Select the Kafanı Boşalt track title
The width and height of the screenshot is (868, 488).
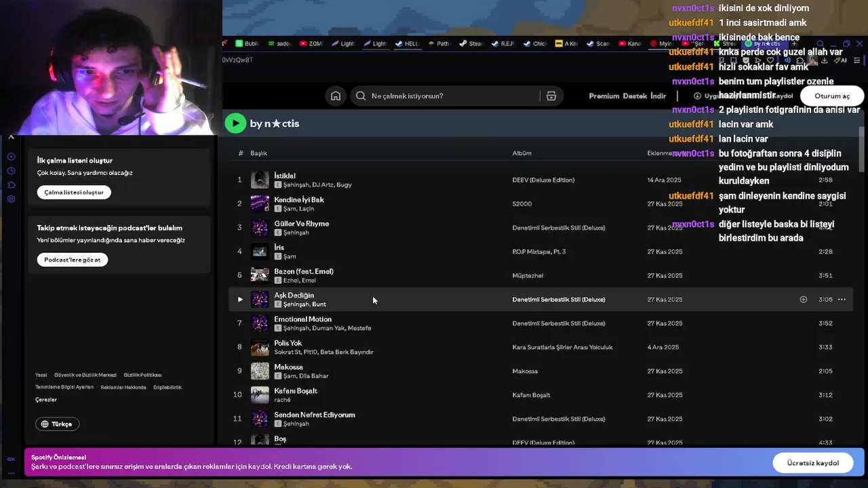tap(296, 390)
